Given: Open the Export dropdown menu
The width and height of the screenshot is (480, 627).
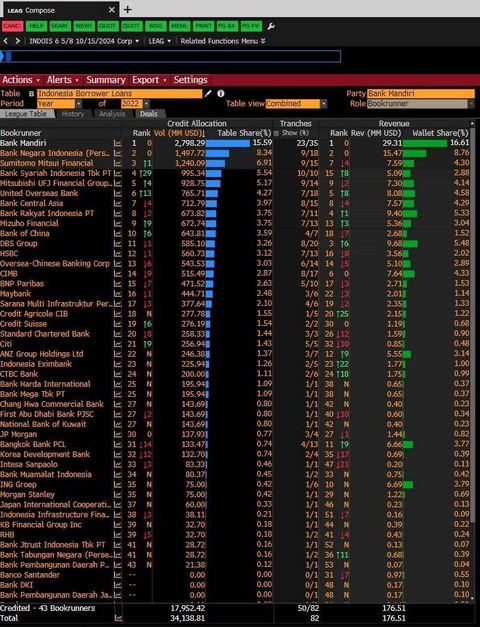Looking at the screenshot, I should coord(149,80).
